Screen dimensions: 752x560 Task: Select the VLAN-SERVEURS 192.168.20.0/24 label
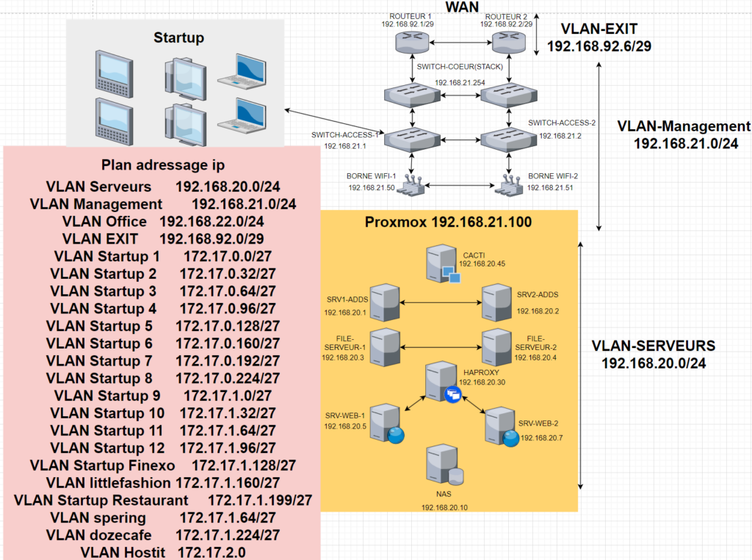tap(654, 354)
